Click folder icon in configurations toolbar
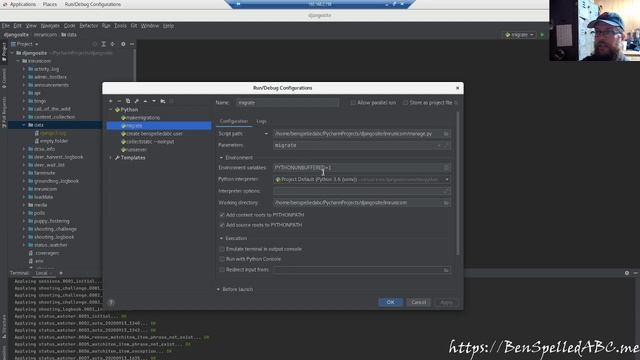 pos(163,101)
